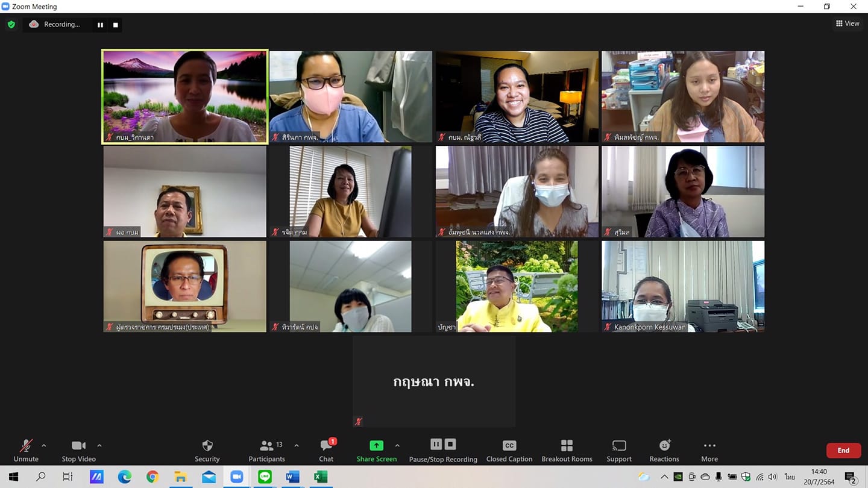Expand the video options arrow beside Stop Video

99,446
